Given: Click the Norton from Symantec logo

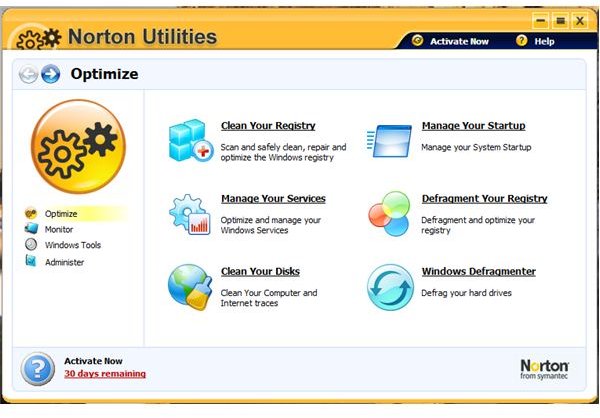Looking at the screenshot, I should pos(544,369).
